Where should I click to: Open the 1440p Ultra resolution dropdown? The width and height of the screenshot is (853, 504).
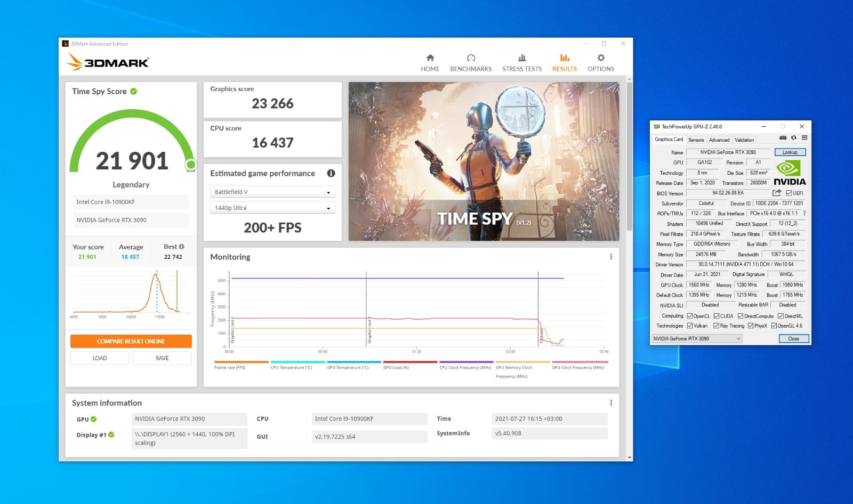point(272,208)
